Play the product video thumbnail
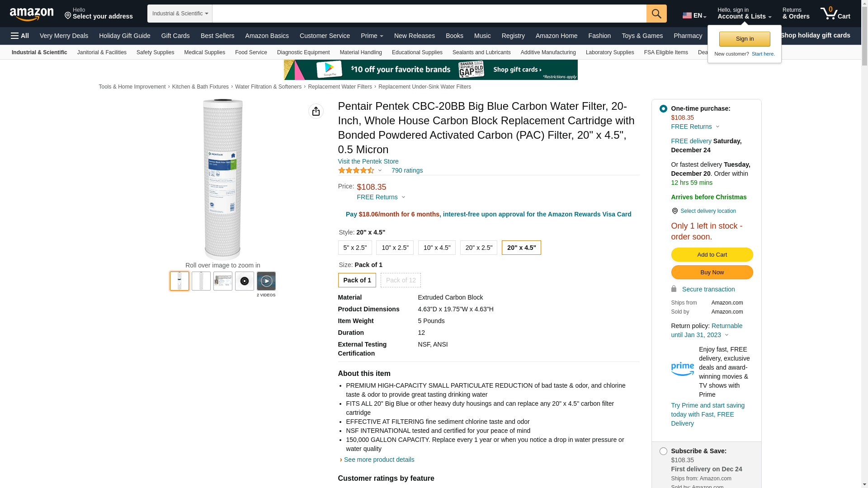 pos(266,281)
